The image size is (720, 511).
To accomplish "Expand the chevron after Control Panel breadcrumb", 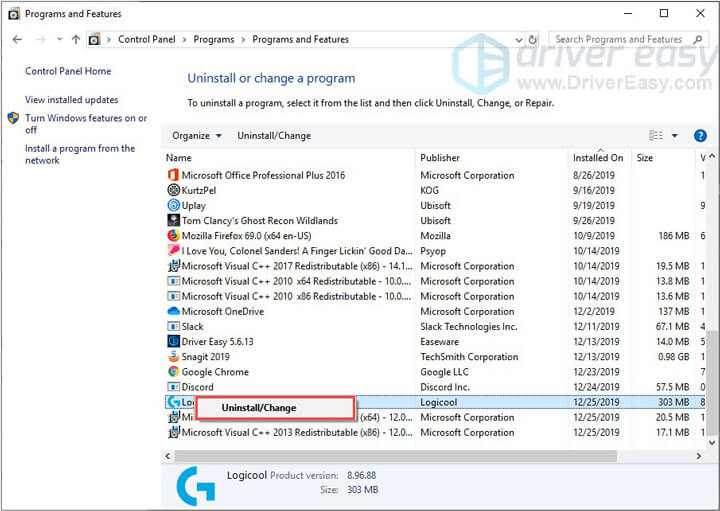I will 184,40.
